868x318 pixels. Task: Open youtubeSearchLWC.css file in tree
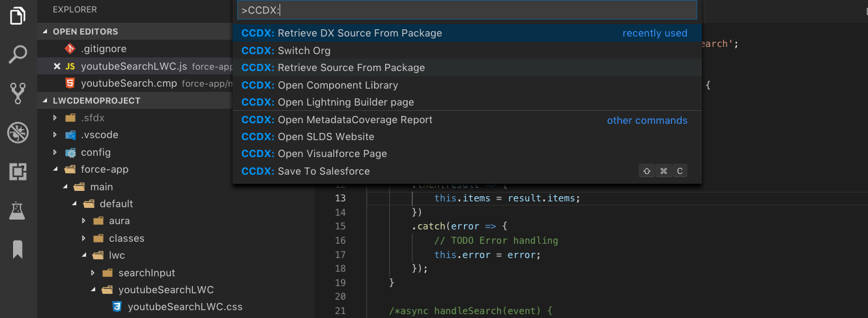(185, 307)
